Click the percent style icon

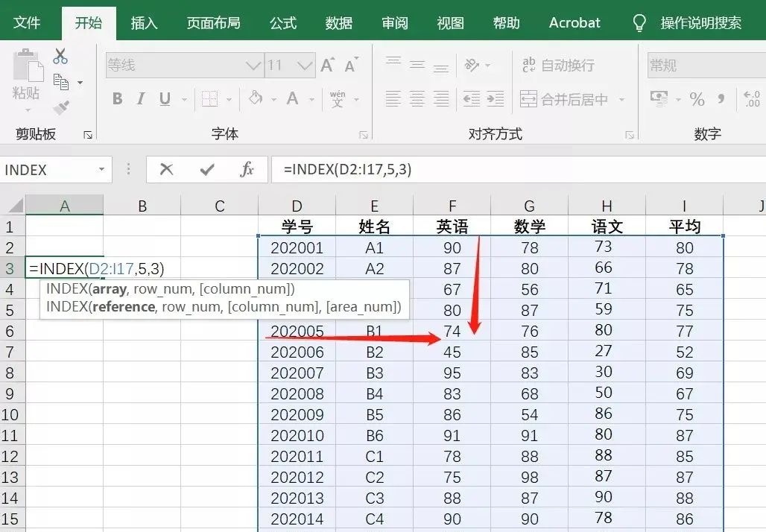coord(697,98)
